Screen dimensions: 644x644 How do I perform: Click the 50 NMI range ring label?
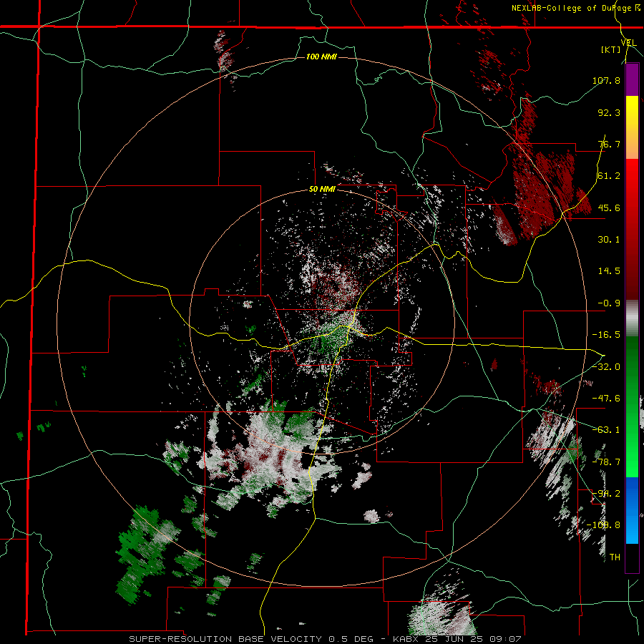pos(323,190)
